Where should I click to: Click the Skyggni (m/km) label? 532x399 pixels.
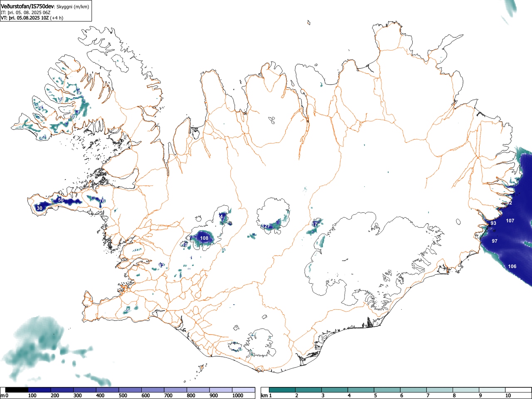72,7
